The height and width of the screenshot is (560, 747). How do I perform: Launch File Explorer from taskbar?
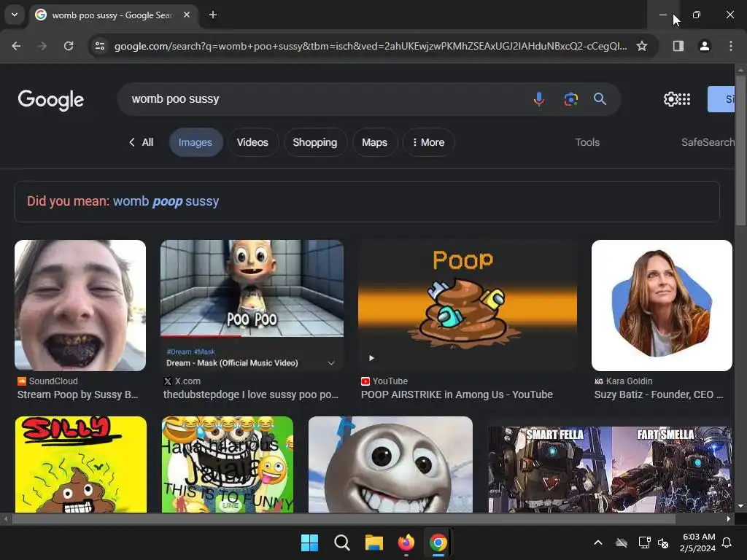374,542
